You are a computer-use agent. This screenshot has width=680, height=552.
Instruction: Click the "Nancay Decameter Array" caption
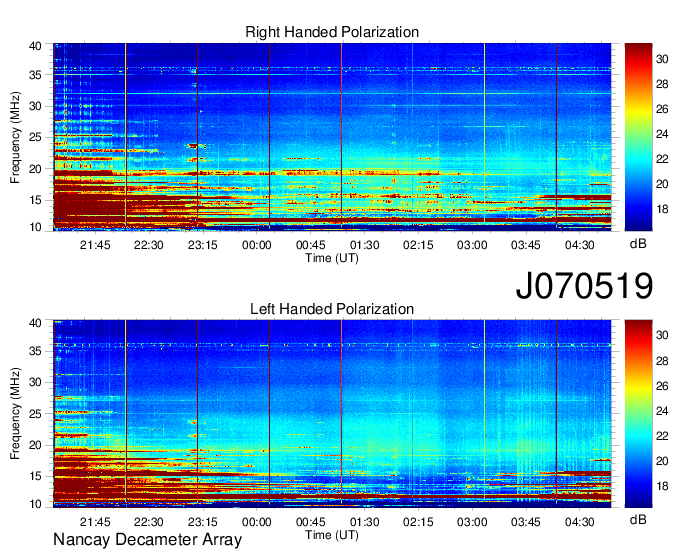(x=147, y=540)
